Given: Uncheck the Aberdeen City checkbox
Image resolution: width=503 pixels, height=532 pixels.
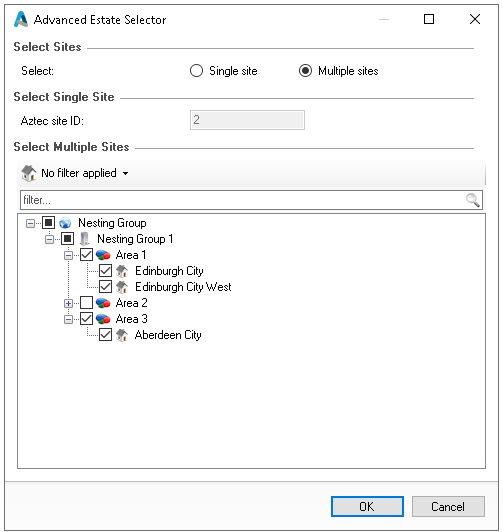Looking at the screenshot, I should click(105, 335).
